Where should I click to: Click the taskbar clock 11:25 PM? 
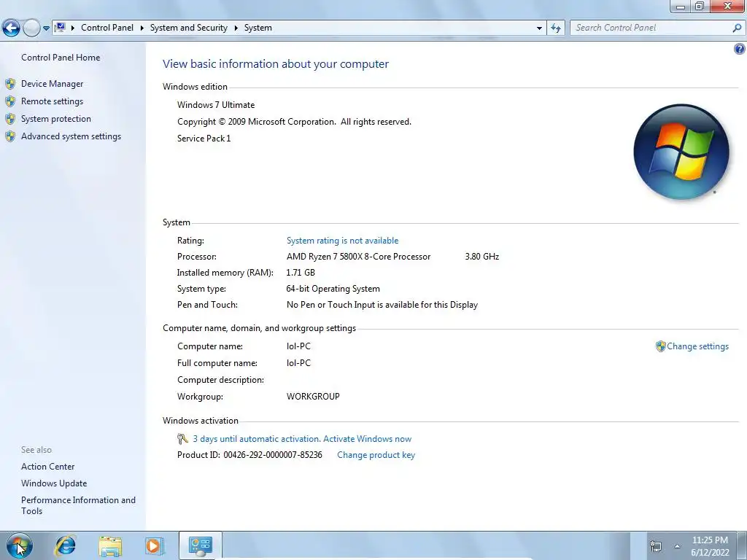(x=710, y=540)
